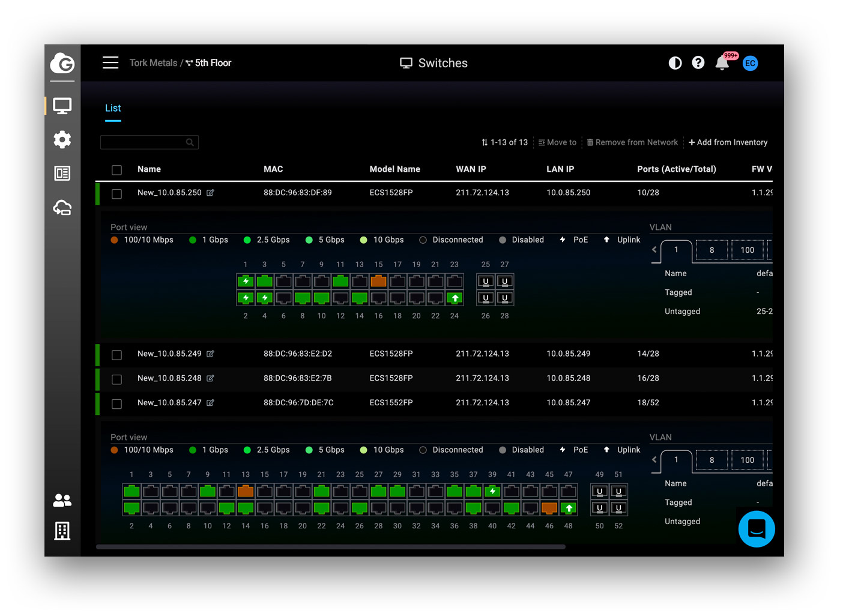Click the sort order 1-13 of 13 control

tap(504, 142)
